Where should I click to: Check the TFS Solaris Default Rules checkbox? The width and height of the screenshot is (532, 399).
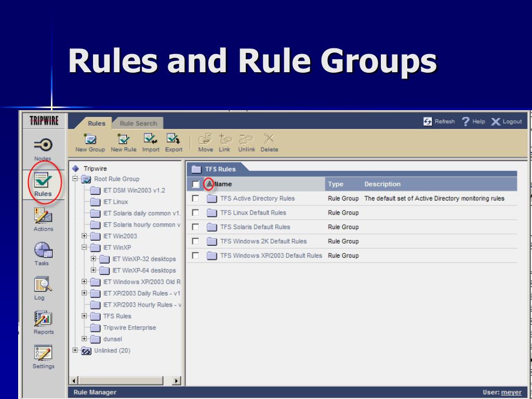coord(195,227)
